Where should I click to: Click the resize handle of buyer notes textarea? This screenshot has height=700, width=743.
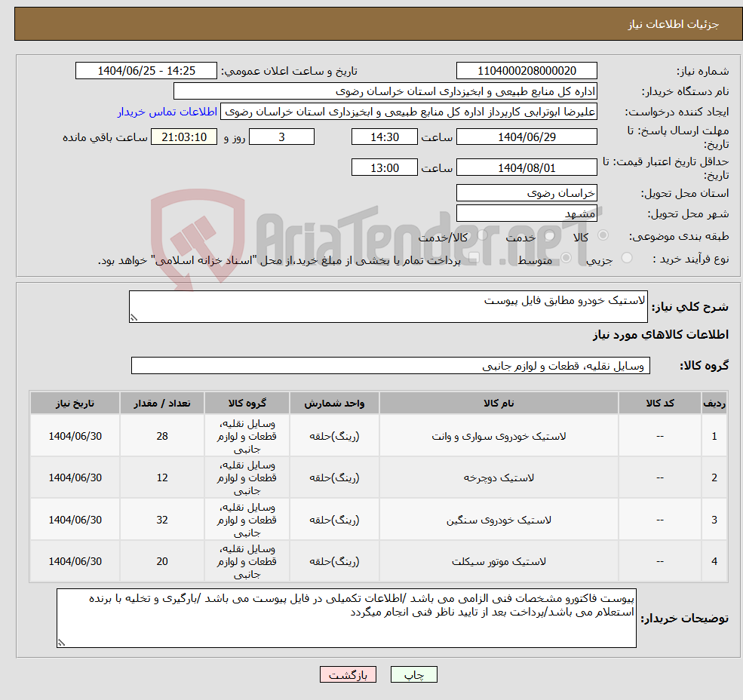pos(61,643)
